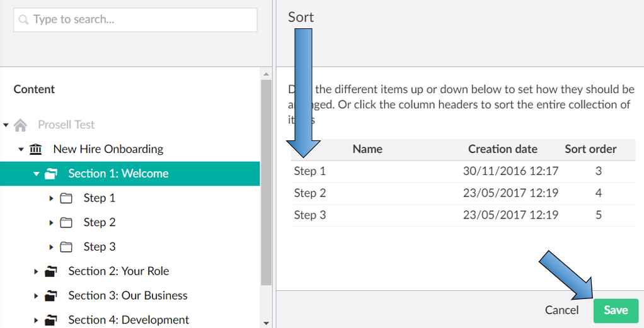Sort items by the Name column header
This screenshot has width=644, height=328.
point(367,149)
